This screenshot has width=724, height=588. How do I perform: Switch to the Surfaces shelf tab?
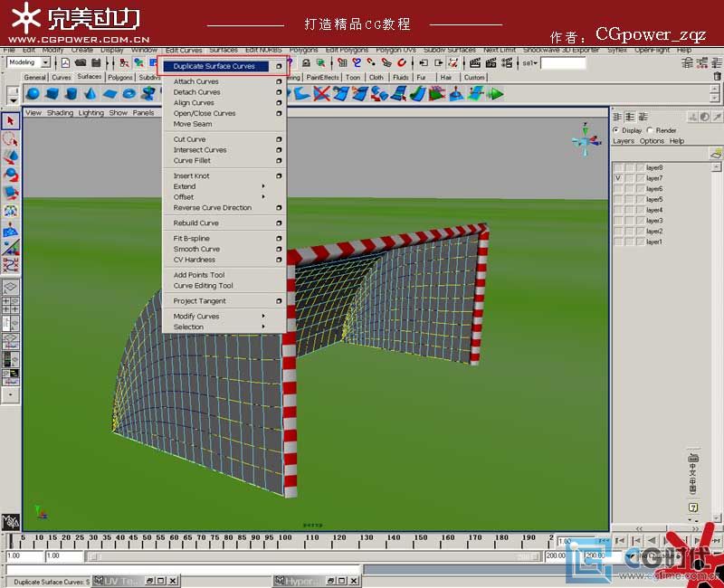tap(89, 77)
